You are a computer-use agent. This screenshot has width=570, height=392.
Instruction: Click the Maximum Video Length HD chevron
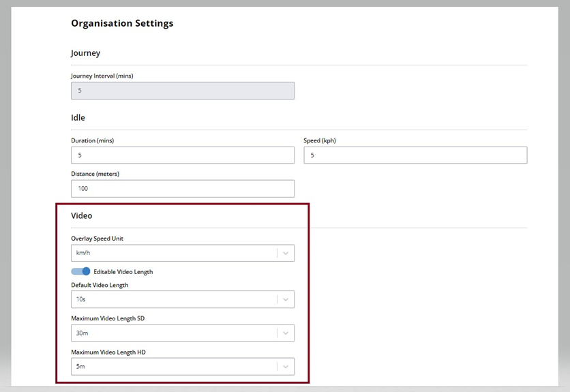pyautogui.click(x=286, y=367)
